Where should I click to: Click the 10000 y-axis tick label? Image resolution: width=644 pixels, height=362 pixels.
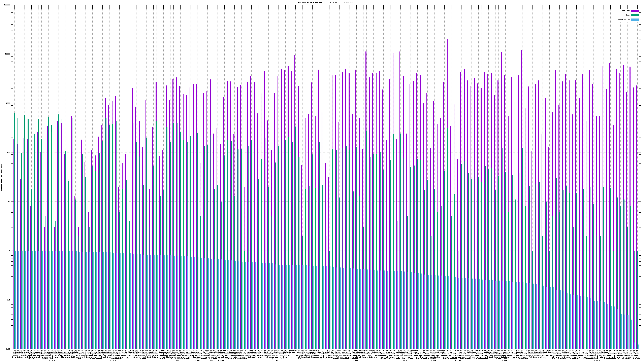(x=8, y=54)
